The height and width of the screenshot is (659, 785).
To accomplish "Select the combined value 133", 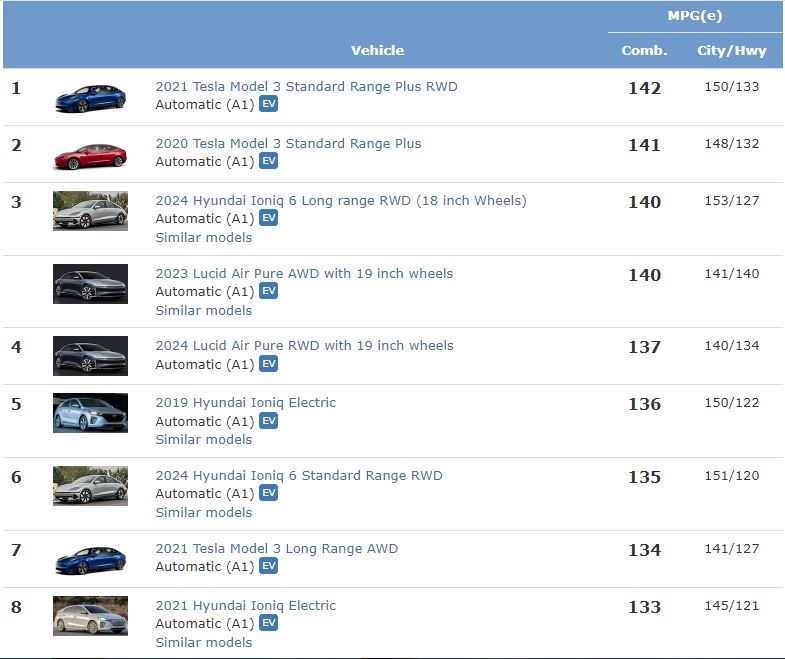I will (x=644, y=607).
